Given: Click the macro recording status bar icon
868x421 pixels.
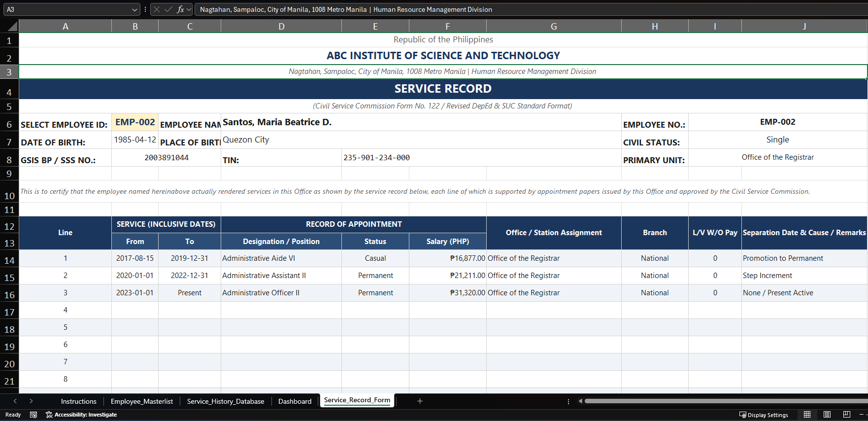Looking at the screenshot, I should [x=33, y=415].
